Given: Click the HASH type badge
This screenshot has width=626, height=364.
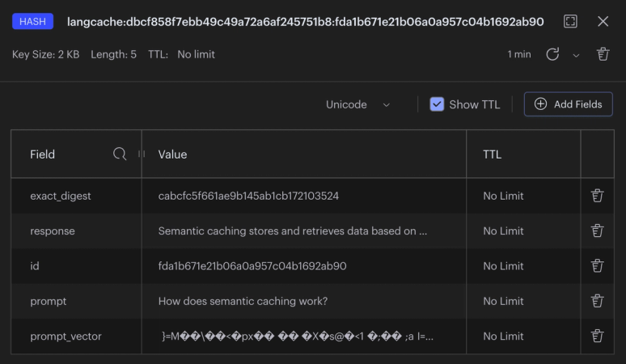Looking at the screenshot, I should [x=32, y=22].
